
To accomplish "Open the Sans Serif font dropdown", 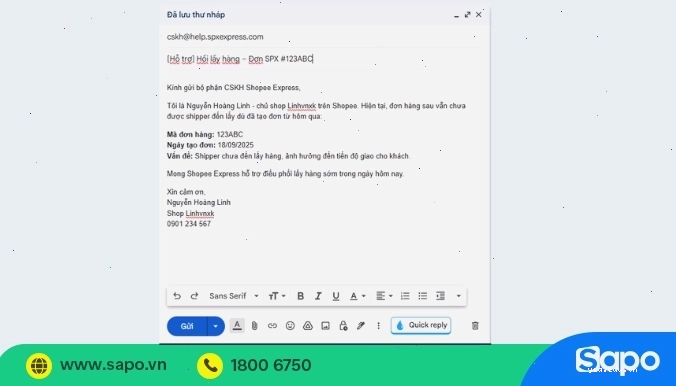I will pos(234,296).
